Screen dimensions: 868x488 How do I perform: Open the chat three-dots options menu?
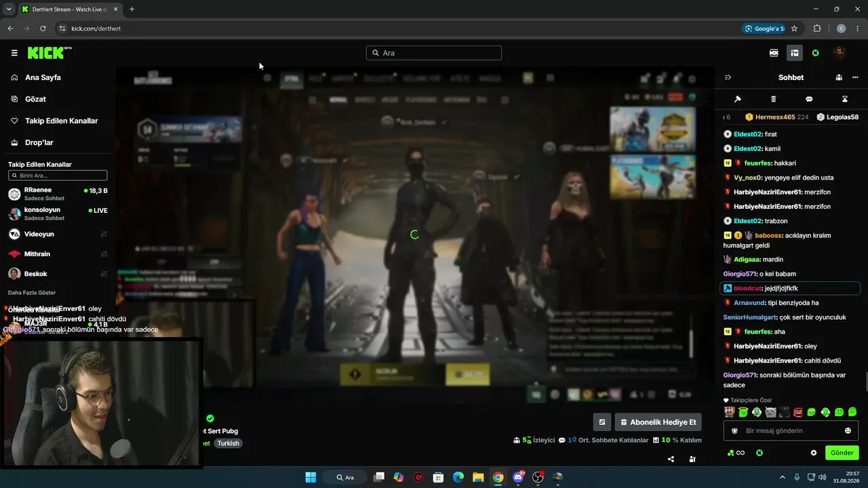coord(855,77)
